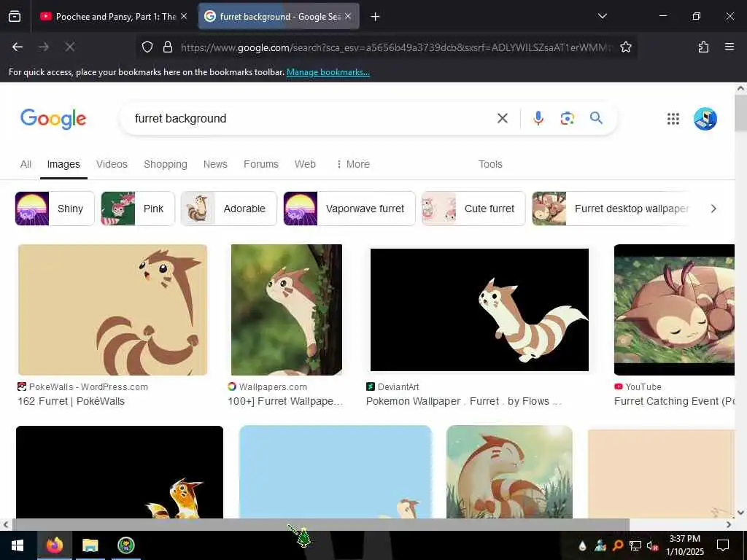Submit search with magnifier icon
This screenshot has width=747, height=560.
coord(596,118)
